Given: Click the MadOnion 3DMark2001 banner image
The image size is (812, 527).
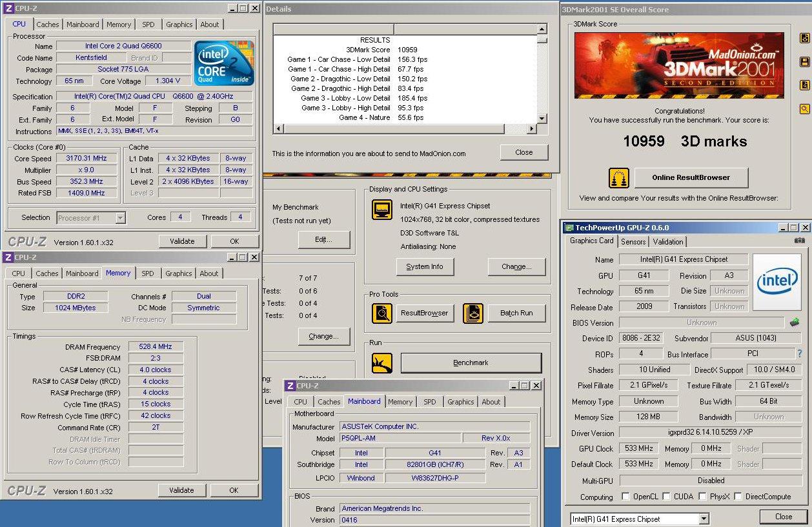Looking at the screenshot, I should (679, 65).
